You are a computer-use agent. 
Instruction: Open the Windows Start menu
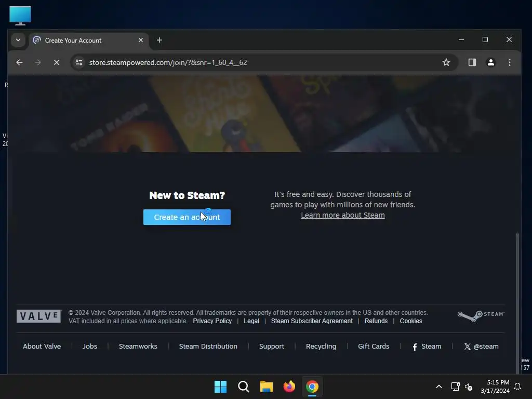coord(220,387)
